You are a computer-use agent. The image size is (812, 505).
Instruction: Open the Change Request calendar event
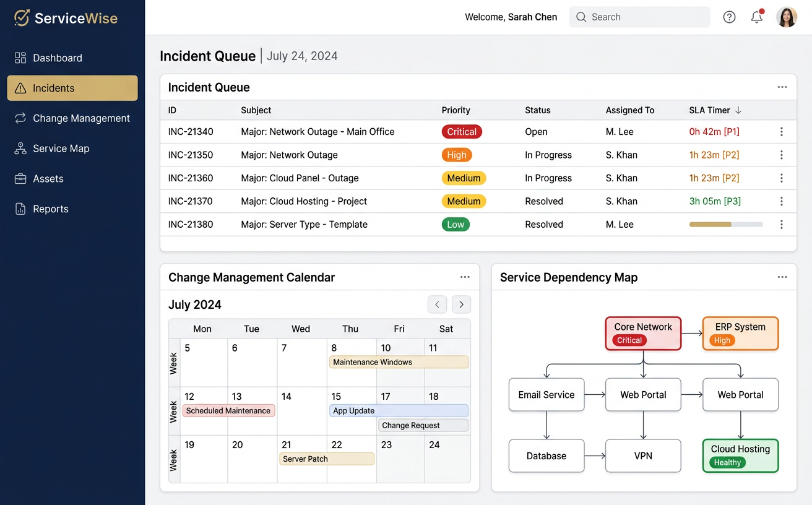[423, 425]
